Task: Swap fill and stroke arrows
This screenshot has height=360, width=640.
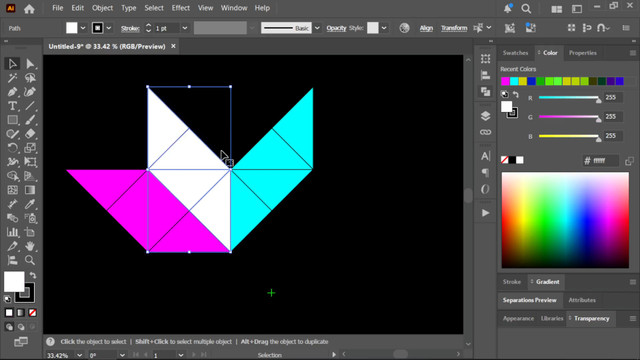Action: pyautogui.click(x=33, y=276)
